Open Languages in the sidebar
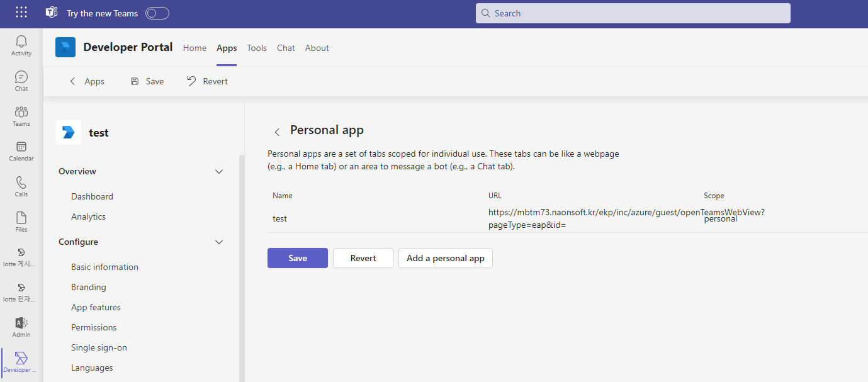This screenshot has width=868, height=382. (92, 368)
